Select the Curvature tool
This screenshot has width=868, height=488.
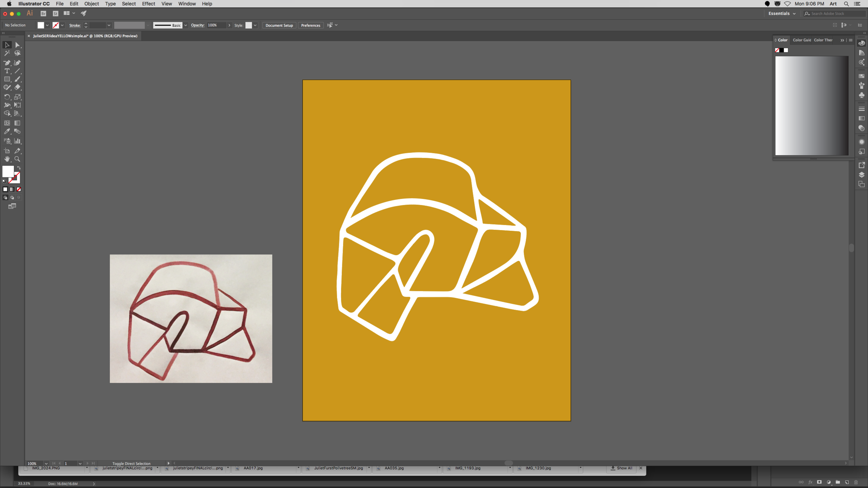coord(17,63)
